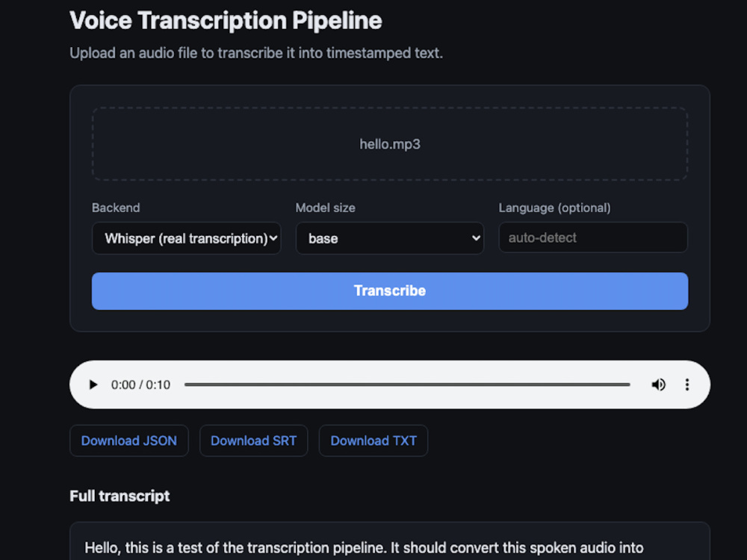
Task: Select the 'Full transcript' heading
Action: click(x=120, y=496)
